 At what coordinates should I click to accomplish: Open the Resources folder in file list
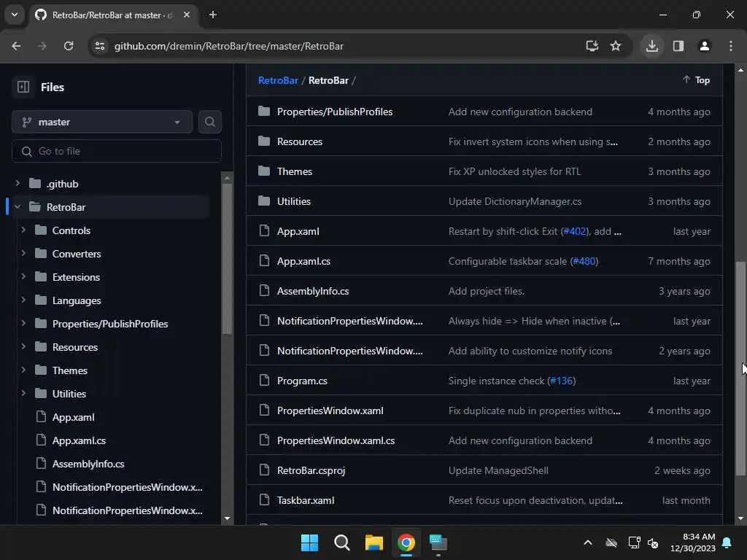[x=300, y=141]
